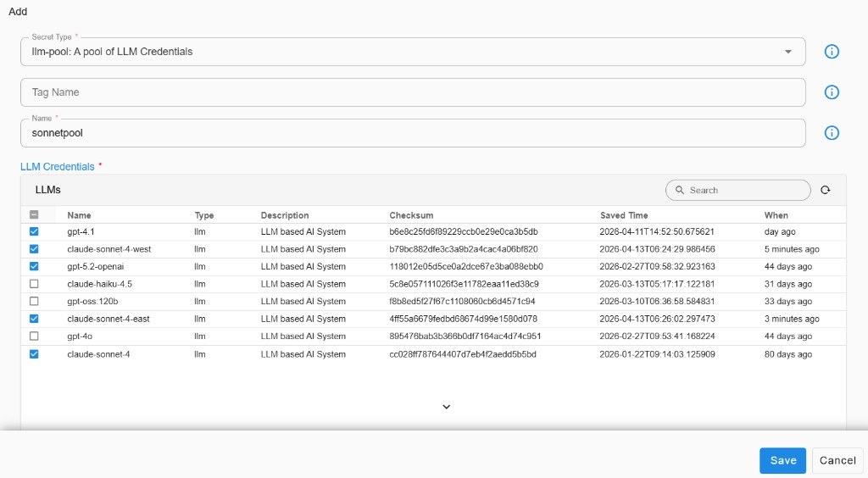Click the LLMs table title

(48, 190)
